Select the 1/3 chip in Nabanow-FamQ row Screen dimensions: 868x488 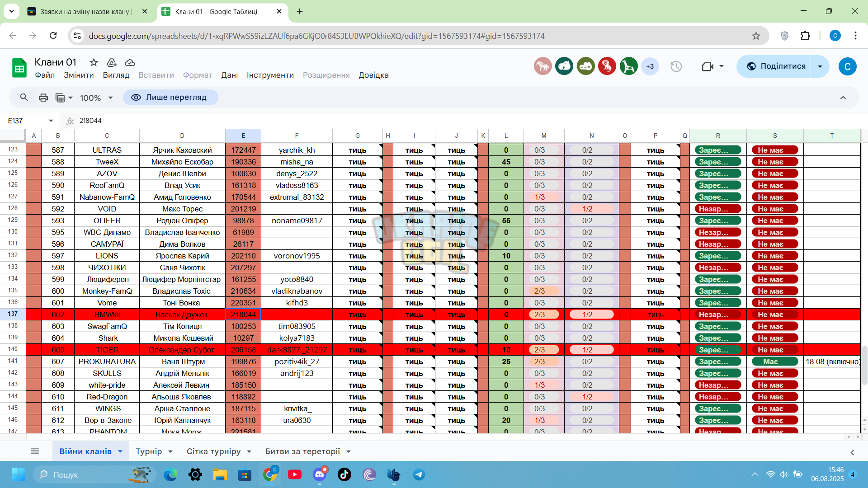(543, 197)
